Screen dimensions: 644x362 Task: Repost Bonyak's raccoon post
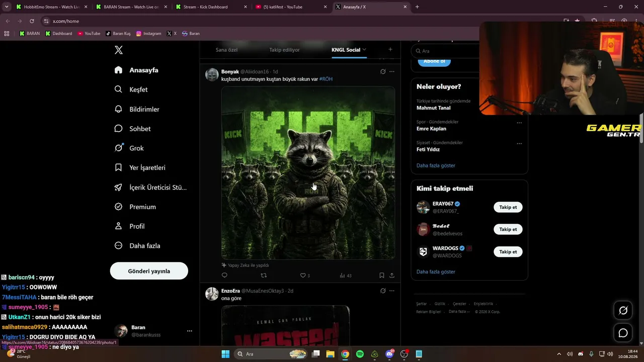click(264, 275)
